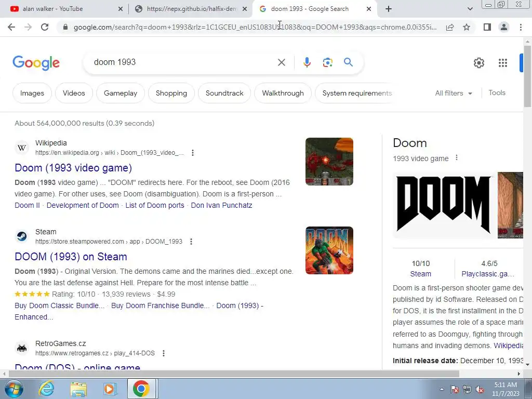Share this page from the address bar

(450, 27)
